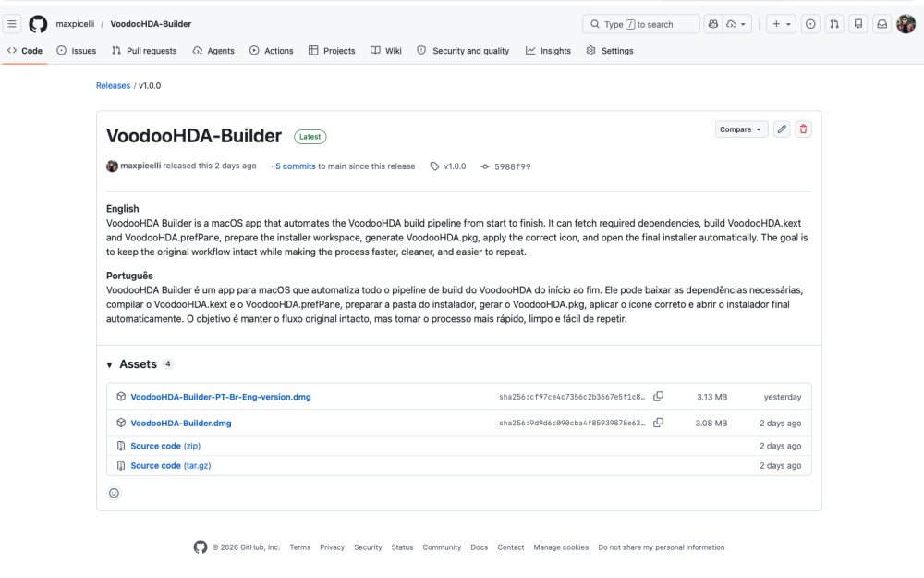The width and height of the screenshot is (924, 578).
Task: Open the Actions tab
Action: point(271,51)
